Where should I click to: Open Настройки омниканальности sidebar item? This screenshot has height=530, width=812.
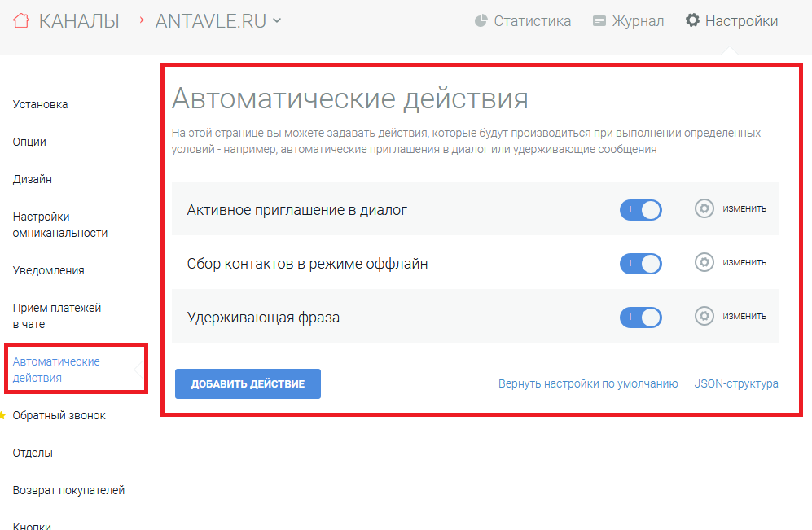click(x=60, y=225)
